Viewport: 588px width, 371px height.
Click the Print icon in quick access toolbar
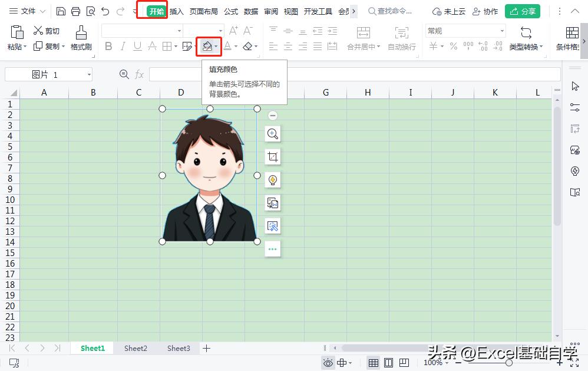[x=75, y=11]
